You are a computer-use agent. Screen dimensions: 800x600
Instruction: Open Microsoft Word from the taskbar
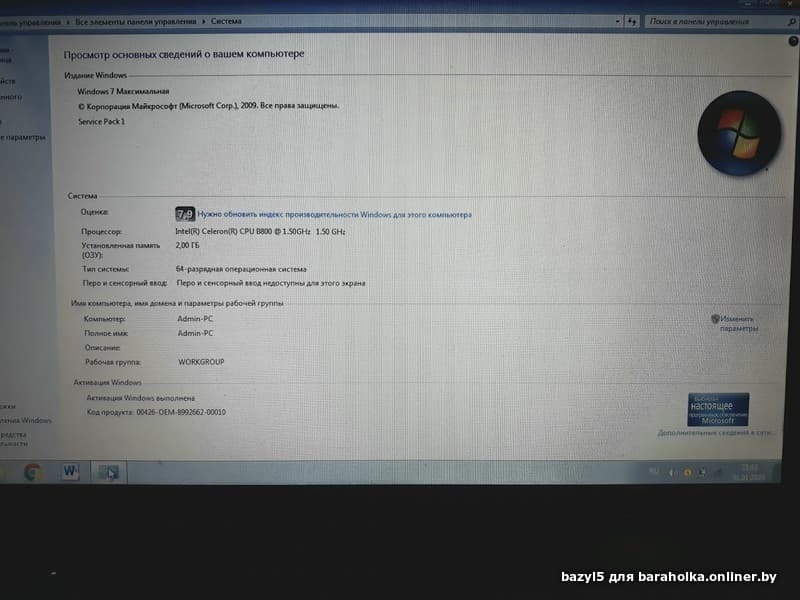(x=70, y=471)
